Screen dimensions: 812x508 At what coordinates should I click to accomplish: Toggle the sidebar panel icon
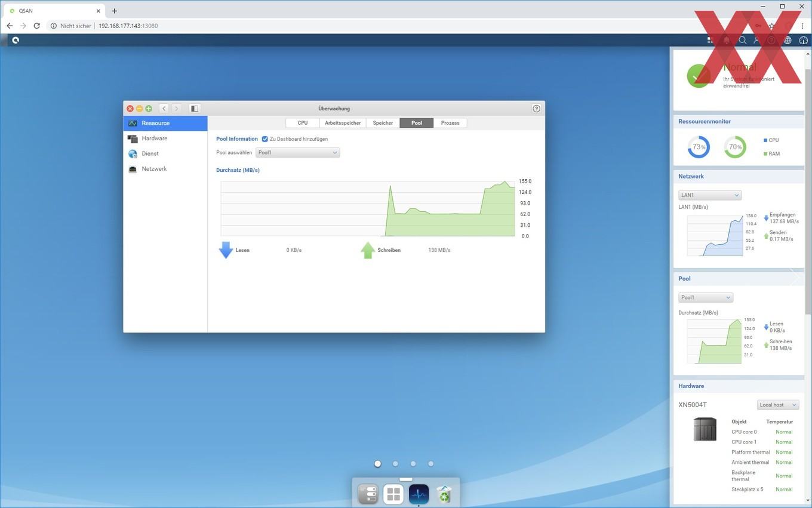point(195,108)
